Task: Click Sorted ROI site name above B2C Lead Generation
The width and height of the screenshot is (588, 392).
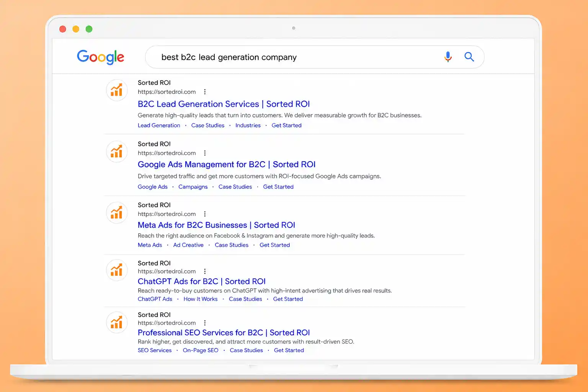Action: pos(154,83)
